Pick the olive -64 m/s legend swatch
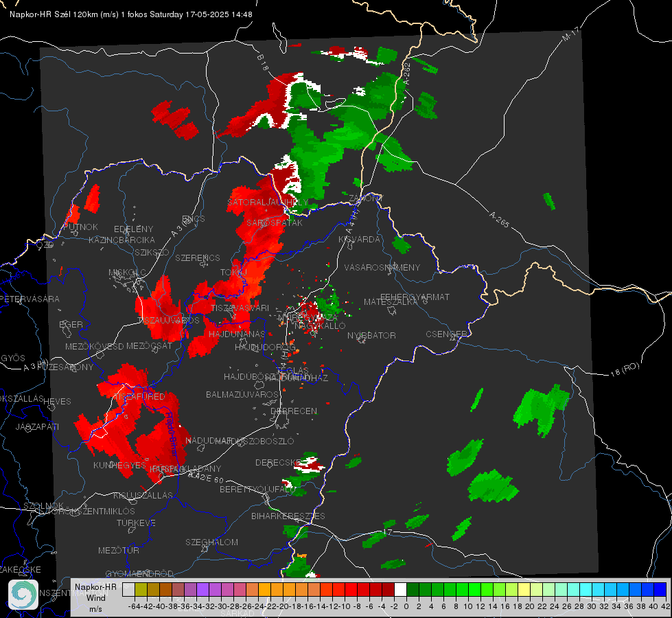 click(141, 590)
